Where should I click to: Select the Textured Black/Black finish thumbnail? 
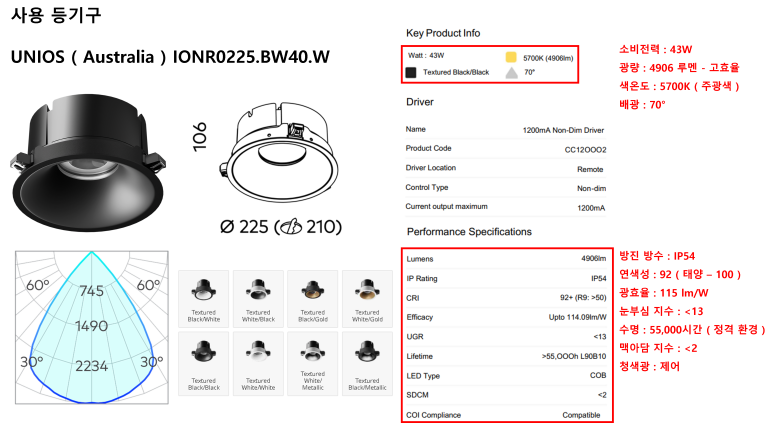(x=204, y=364)
